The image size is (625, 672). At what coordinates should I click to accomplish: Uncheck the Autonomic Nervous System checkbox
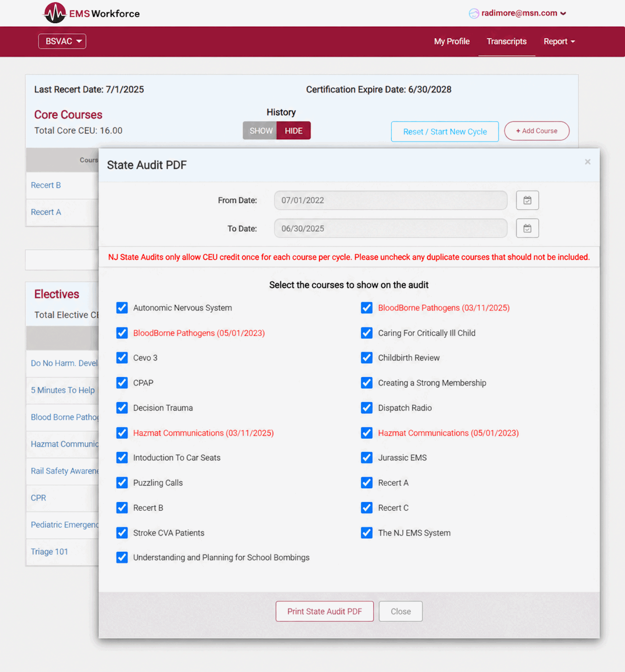(122, 308)
